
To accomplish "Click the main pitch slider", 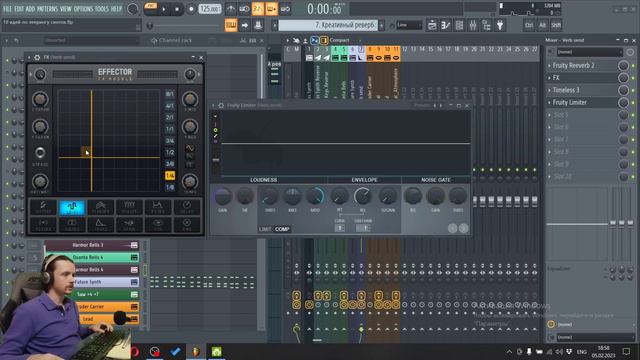I will point(184,26).
